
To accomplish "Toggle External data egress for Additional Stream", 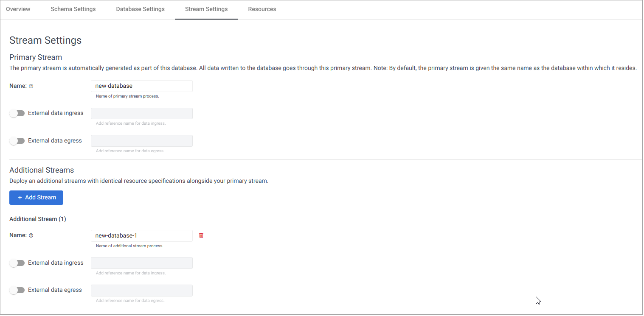I will point(17,290).
